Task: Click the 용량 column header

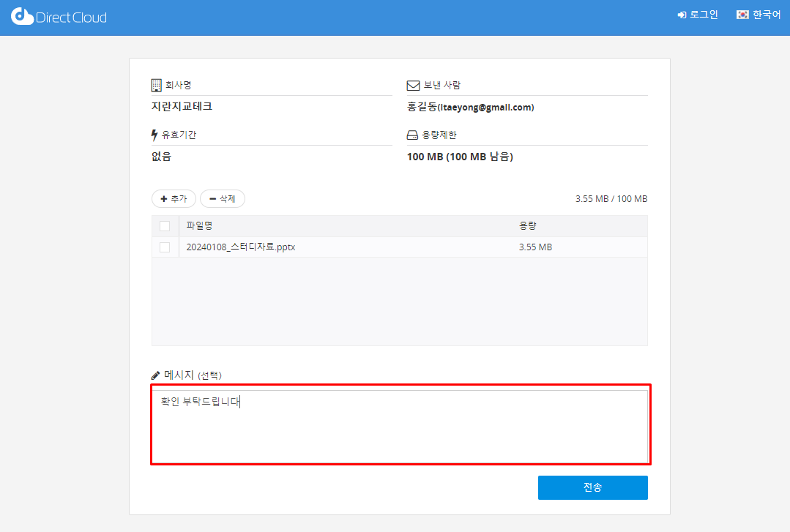Action: tap(528, 225)
